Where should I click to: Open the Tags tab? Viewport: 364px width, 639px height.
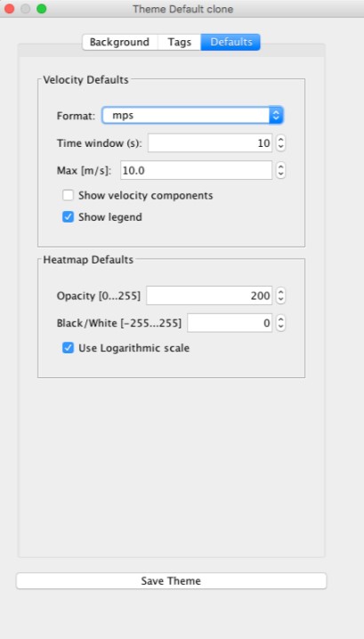click(180, 42)
